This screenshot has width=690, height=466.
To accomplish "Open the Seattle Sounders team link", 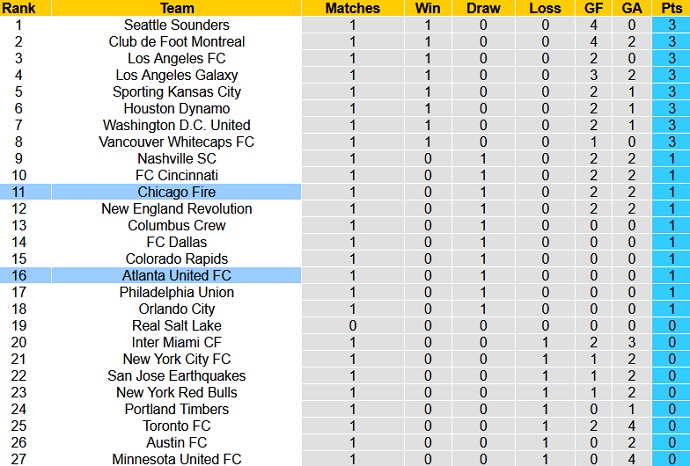I will (176, 25).
